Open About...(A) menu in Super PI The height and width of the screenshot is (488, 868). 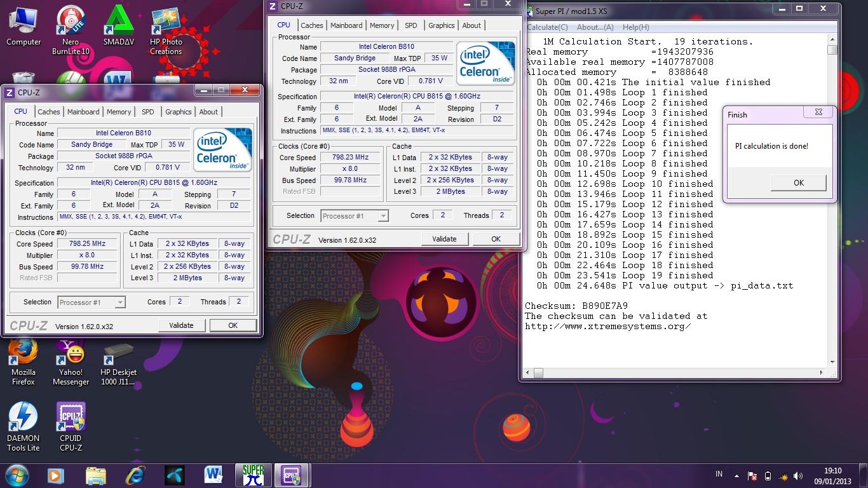coord(595,27)
